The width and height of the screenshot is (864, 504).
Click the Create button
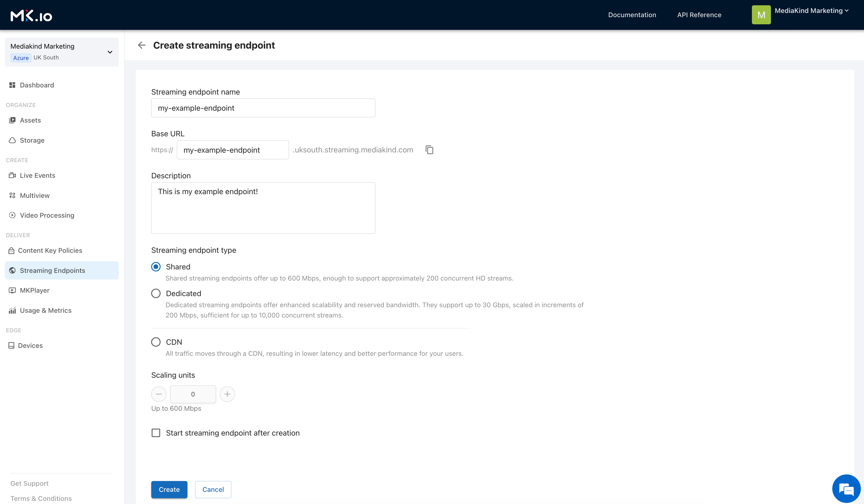[169, 489]
